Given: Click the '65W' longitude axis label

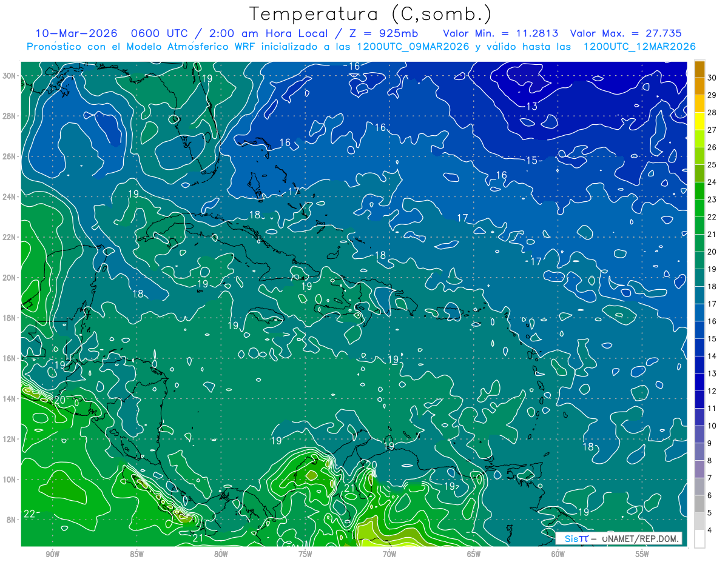Looking at the screenshot, I should [x=474, y=554].
